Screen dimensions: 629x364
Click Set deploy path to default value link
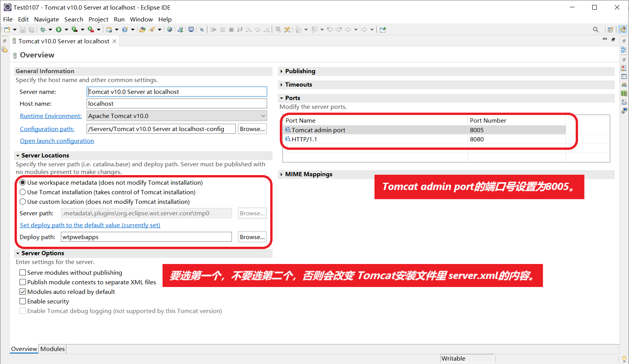90,225
